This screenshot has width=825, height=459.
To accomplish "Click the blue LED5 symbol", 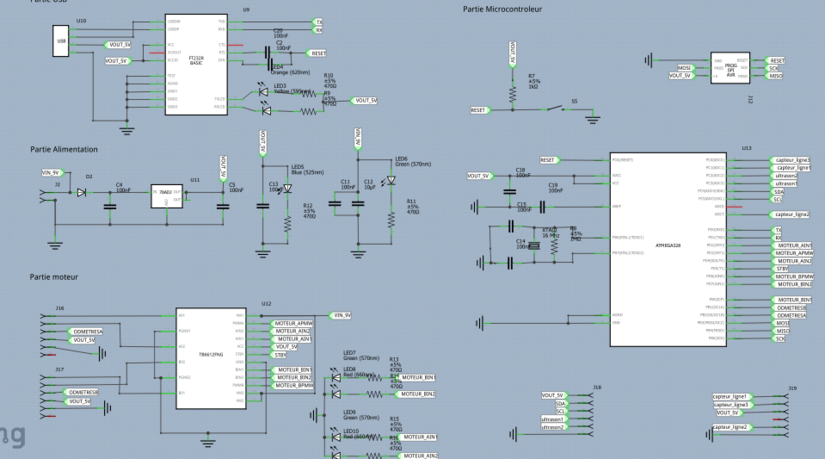I will (x=287, y=188).
